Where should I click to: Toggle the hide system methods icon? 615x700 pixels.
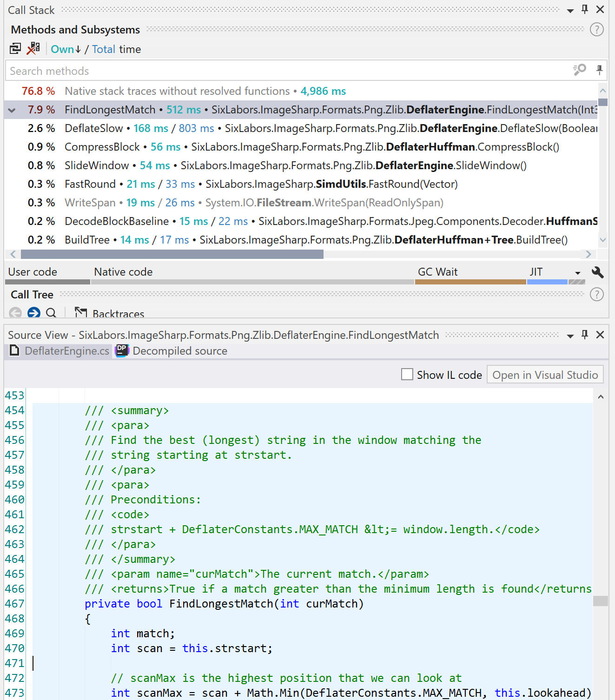click(x=33, y=48)
